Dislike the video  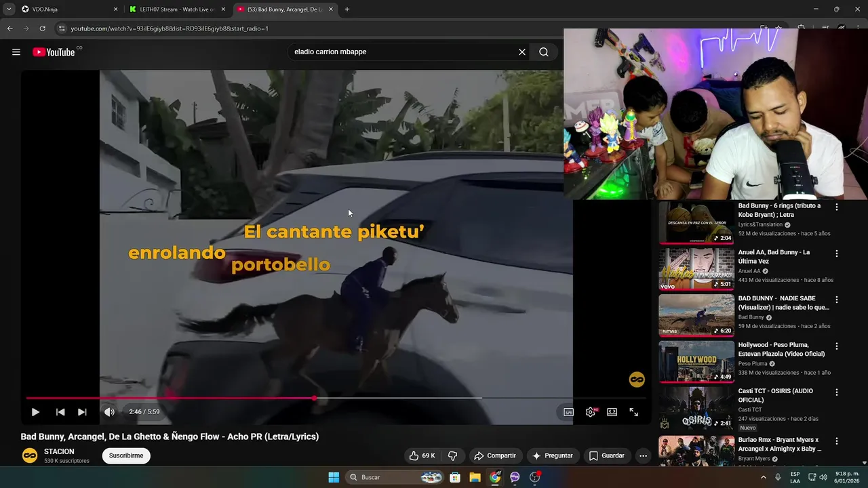tap(453, 455)
